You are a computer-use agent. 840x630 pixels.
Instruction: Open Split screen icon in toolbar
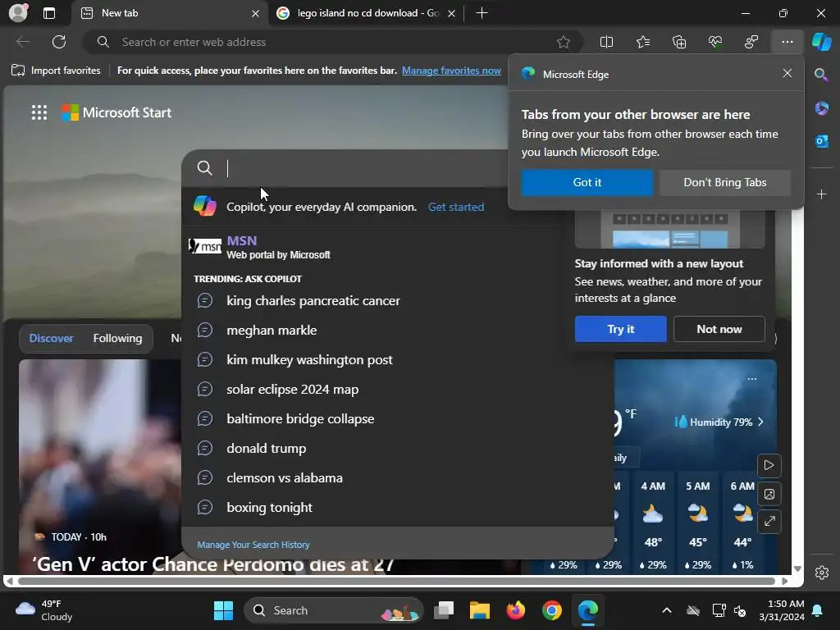(x=606, y=42)
